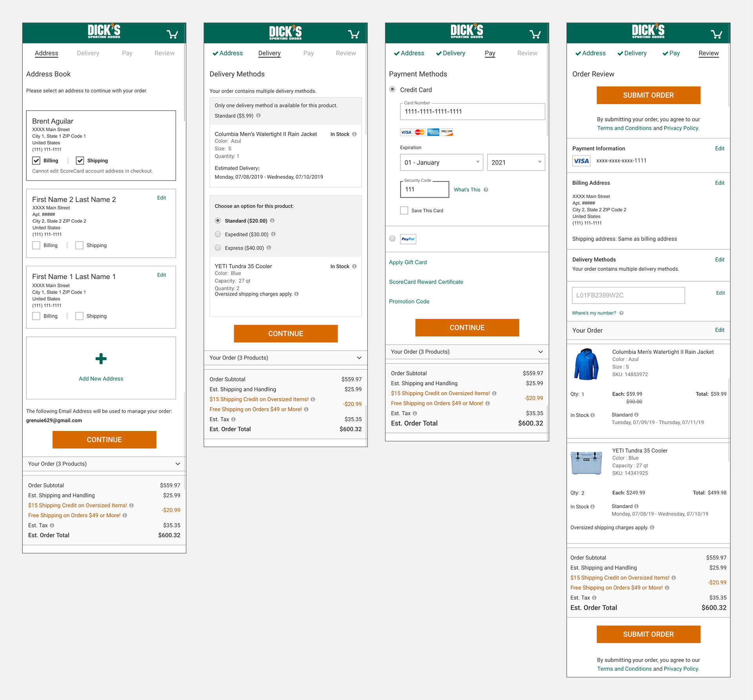Click Standard info icon under YETI on Review screen
Viewport: 753px width, 700px height.
(x=637, y=506)
